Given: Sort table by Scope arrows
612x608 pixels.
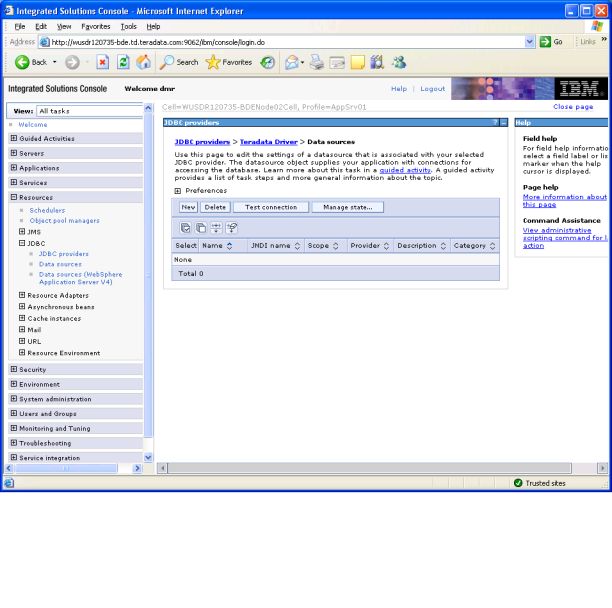Looking at the screenshot, I should tap(335, 246).
